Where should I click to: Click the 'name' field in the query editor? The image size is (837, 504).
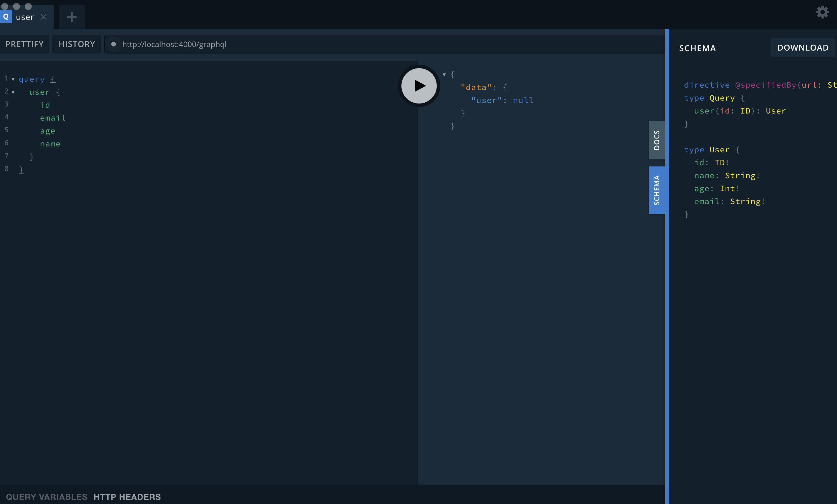(x=50, y=144)
